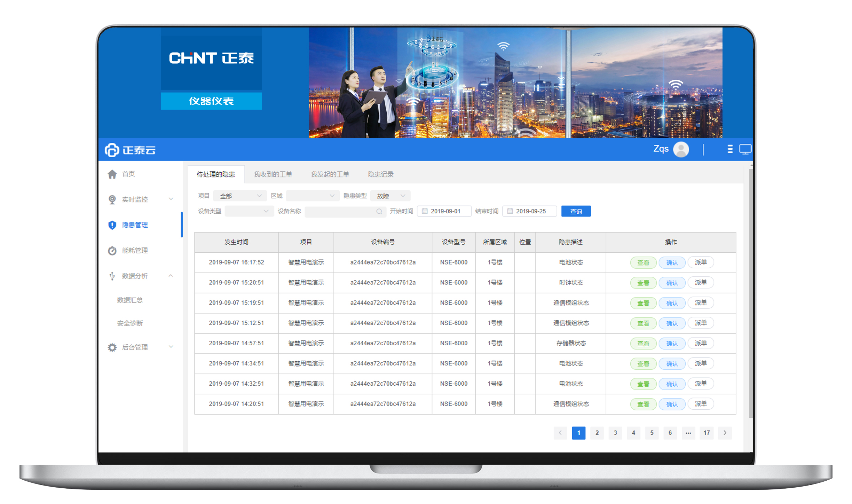
Task: Switch to the 隐患记录 tab
Action: tap(381, 174)
